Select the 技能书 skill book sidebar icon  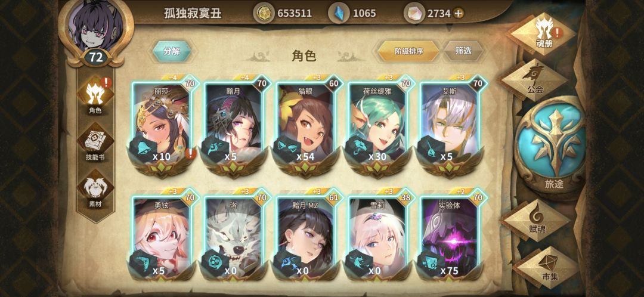coord(95,143)
